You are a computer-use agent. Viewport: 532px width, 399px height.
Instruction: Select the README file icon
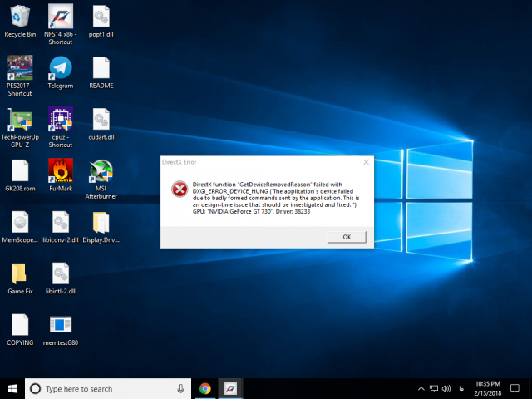point(101,72)
